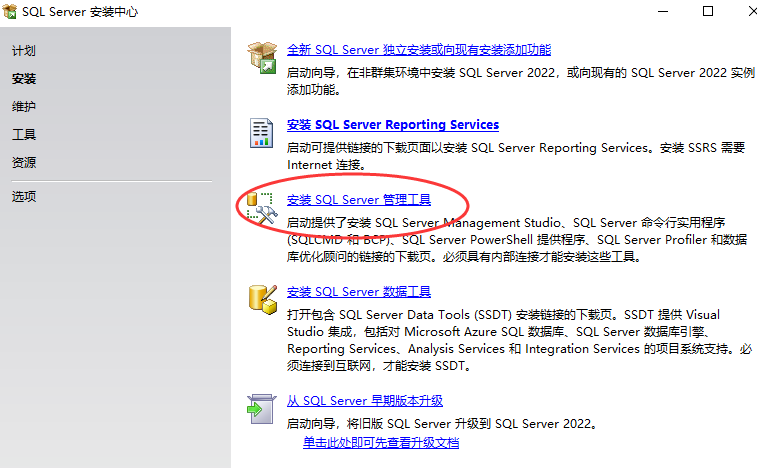The height and width of the screenshot is (468, 757).
Task: Open 全新 SQL Server 独立安装 link
Action: tap(419, 50)
